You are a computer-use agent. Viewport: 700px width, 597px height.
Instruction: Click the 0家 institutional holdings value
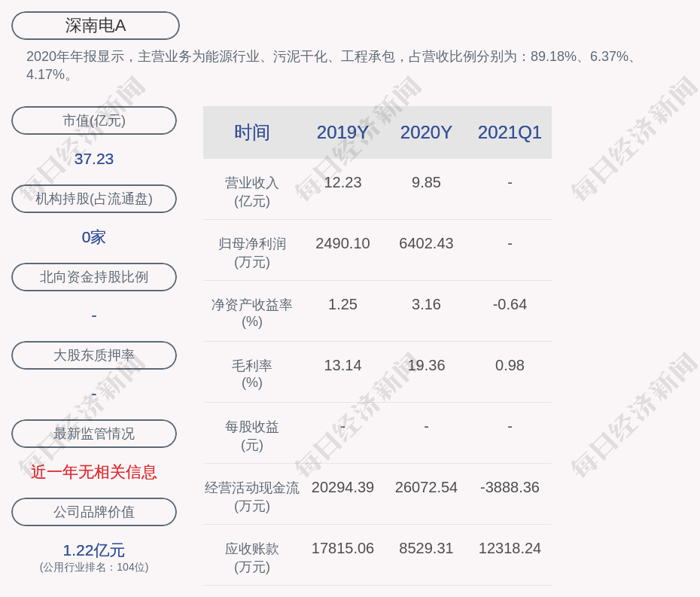tap(94, 237)
